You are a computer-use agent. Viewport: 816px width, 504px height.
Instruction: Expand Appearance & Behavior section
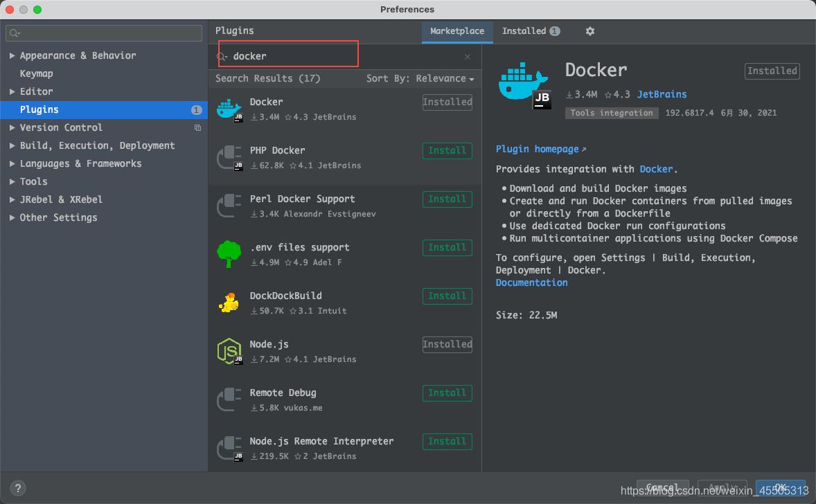pyautogui.click(x=12, y=55)
